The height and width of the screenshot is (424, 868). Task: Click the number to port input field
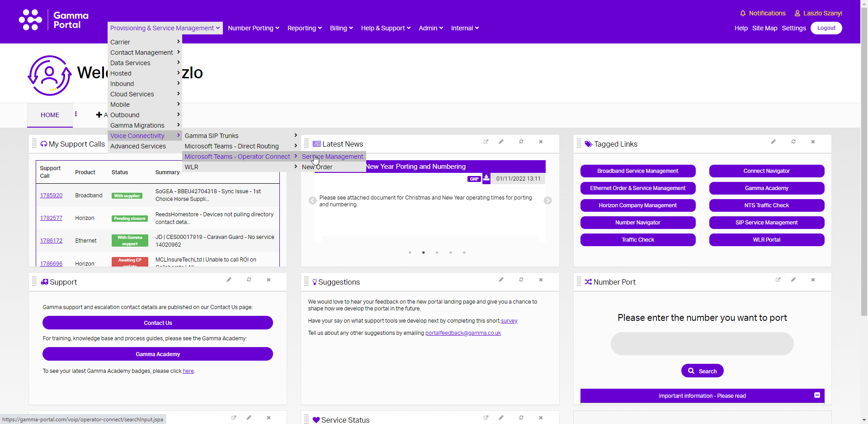[x=702, y=344]
